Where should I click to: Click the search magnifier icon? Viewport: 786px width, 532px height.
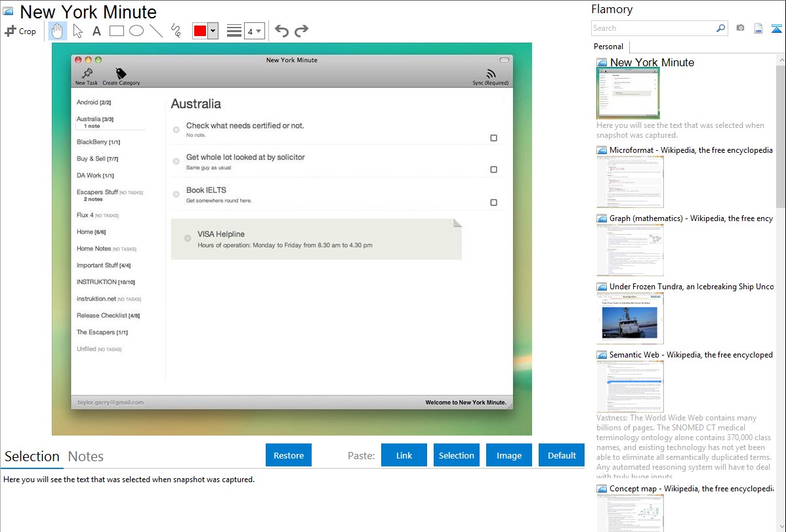[x=721, y=28]
